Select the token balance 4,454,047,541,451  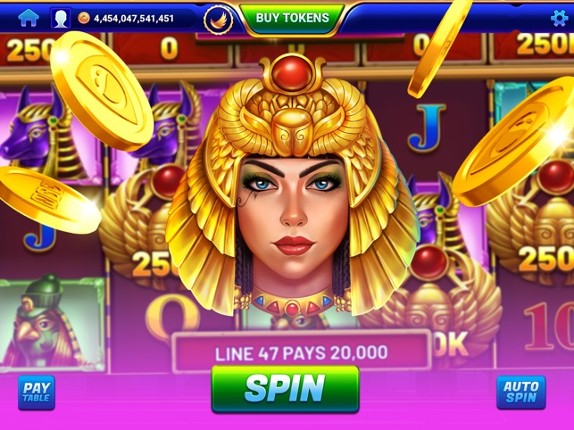pyautogui.click(x=134, y=18)
